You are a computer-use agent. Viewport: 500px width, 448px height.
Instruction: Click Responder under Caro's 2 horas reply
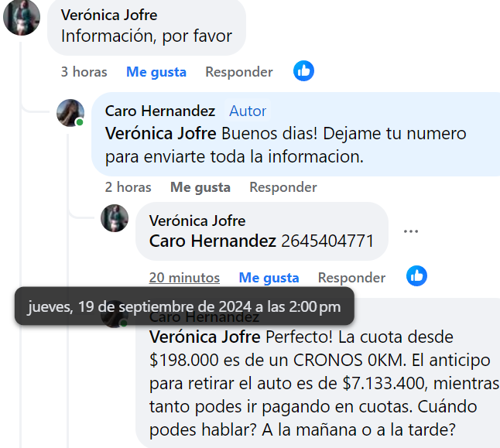pyautogui.click(x=283, y=187)
